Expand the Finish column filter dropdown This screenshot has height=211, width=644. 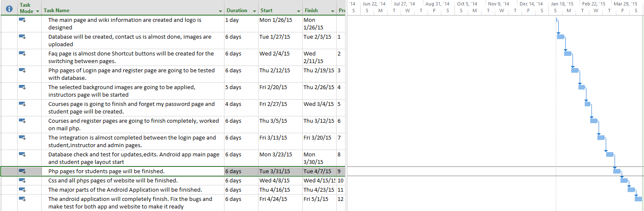coord(333,11)
